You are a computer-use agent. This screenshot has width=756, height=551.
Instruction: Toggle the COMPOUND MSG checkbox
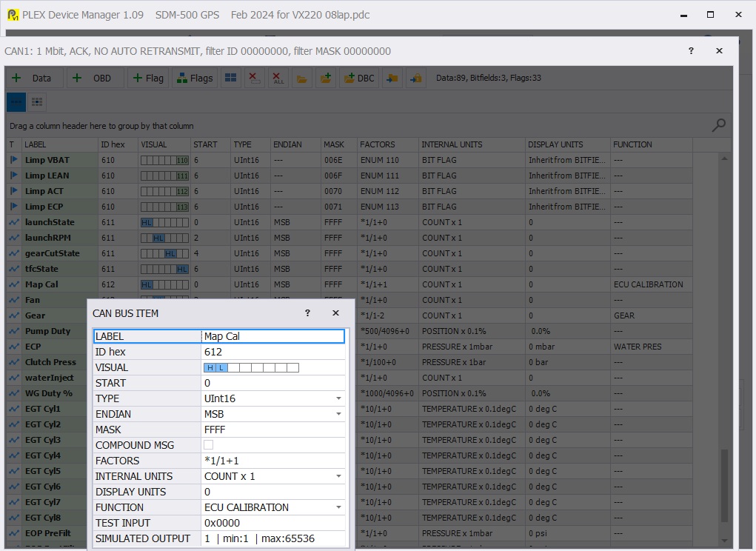click(x=208, y=445)
